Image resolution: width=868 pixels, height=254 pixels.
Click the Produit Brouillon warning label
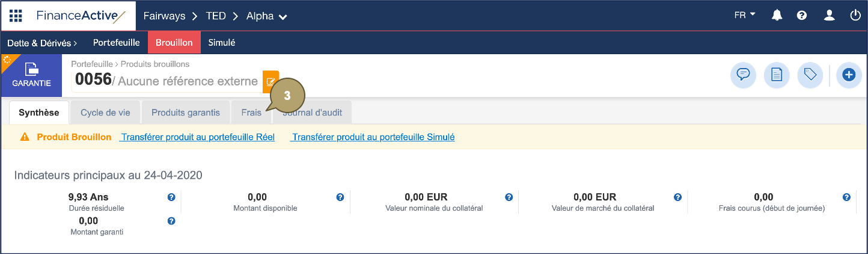coord(74,137)
